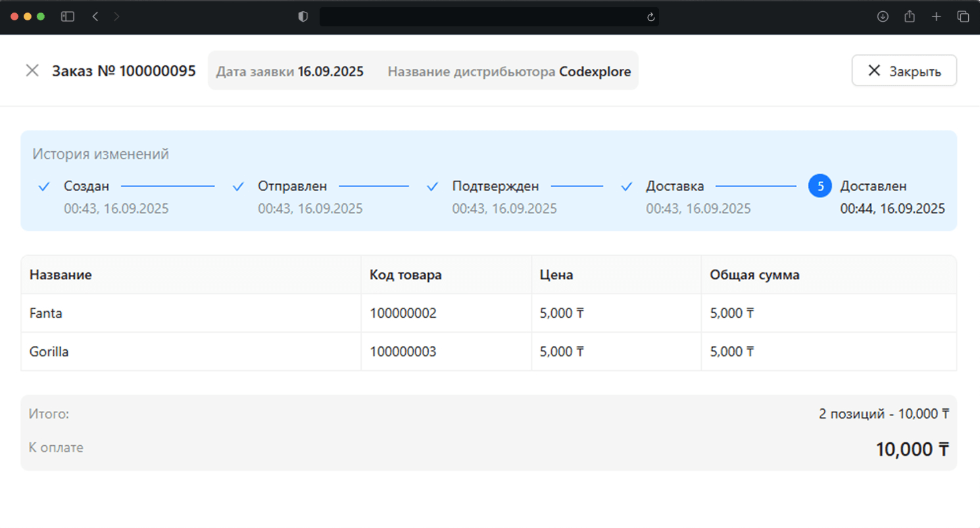Image resolution: width=980 pixels, height=528 pixels.
Task: Click the Gorilla product code 100000003
Action: coord(403,352)
